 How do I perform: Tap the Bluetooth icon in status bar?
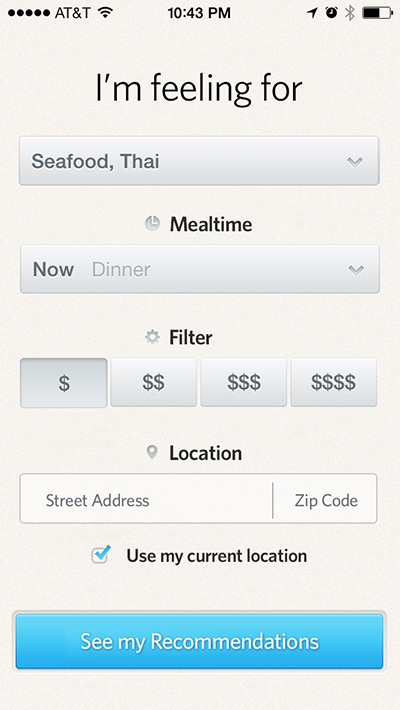coord(350,13)
